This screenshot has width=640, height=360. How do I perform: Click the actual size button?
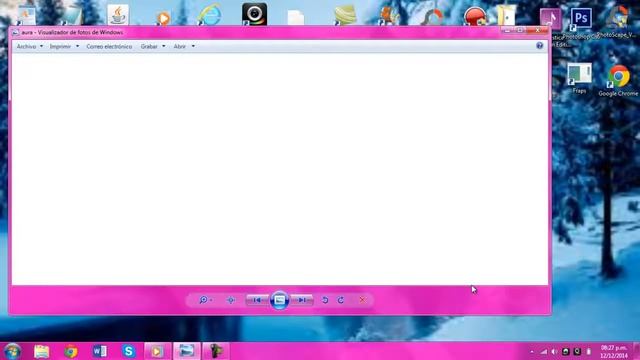point(231,300)
